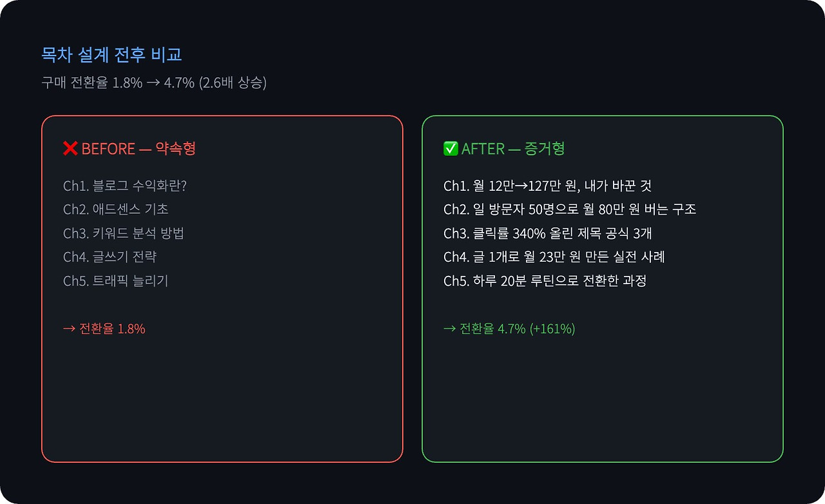Select Ch5. 하루 20분 루틴 line
This screenshot has height=504, width=825.
click(x=545, y=281)
